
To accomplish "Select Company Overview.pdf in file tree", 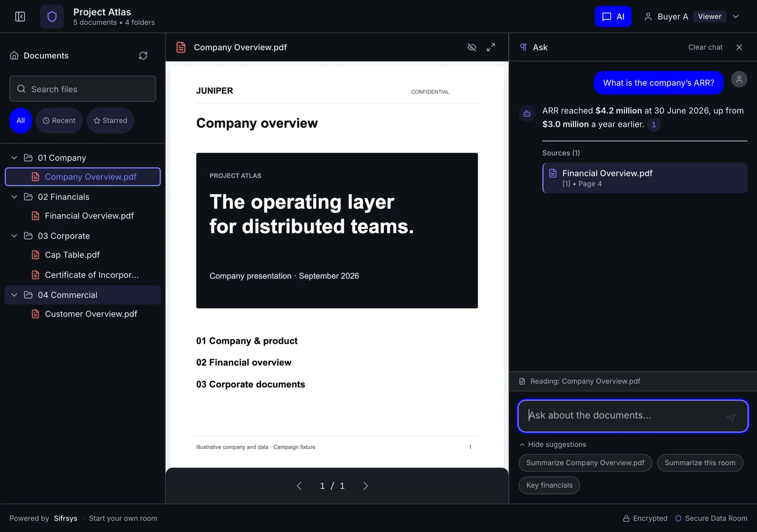I will (x=83, y=177).
